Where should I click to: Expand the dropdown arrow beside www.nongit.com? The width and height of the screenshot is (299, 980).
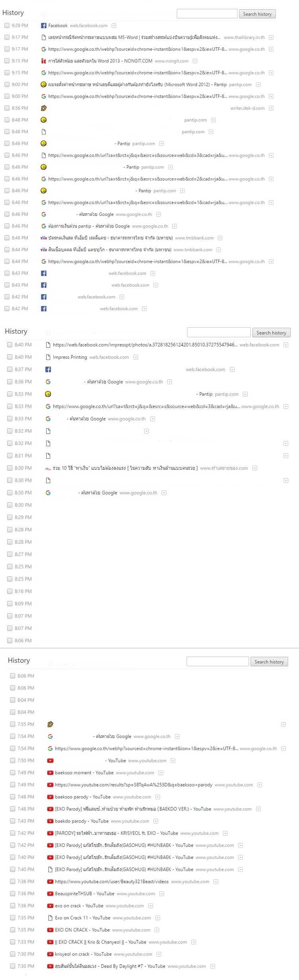(x=195, y=61)
